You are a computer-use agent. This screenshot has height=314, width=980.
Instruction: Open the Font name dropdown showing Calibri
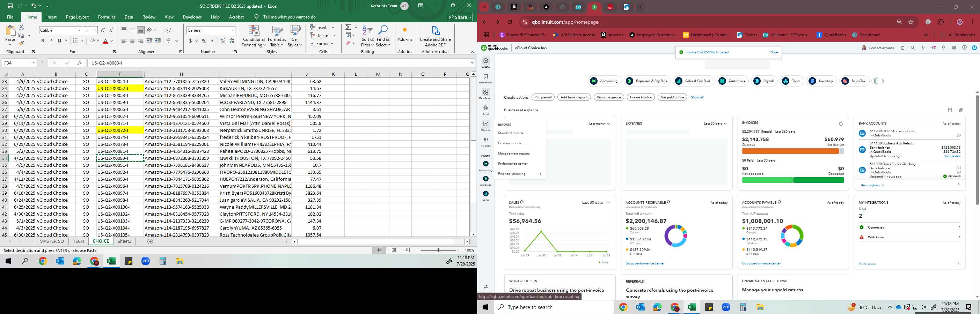[x=80, y=30]
